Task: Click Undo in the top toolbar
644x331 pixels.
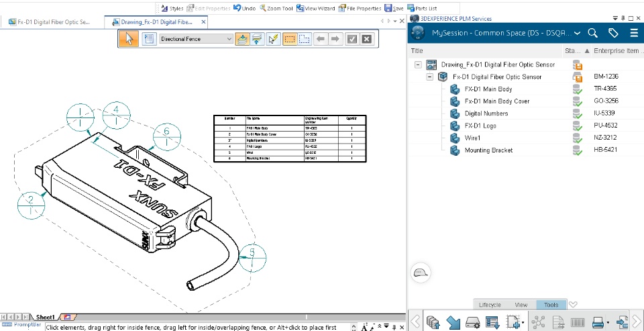Action: point(244,8)
